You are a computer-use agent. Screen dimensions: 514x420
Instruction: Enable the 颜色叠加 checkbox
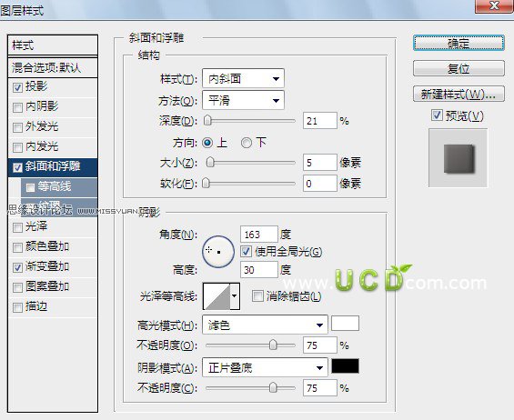coord(17,247)
